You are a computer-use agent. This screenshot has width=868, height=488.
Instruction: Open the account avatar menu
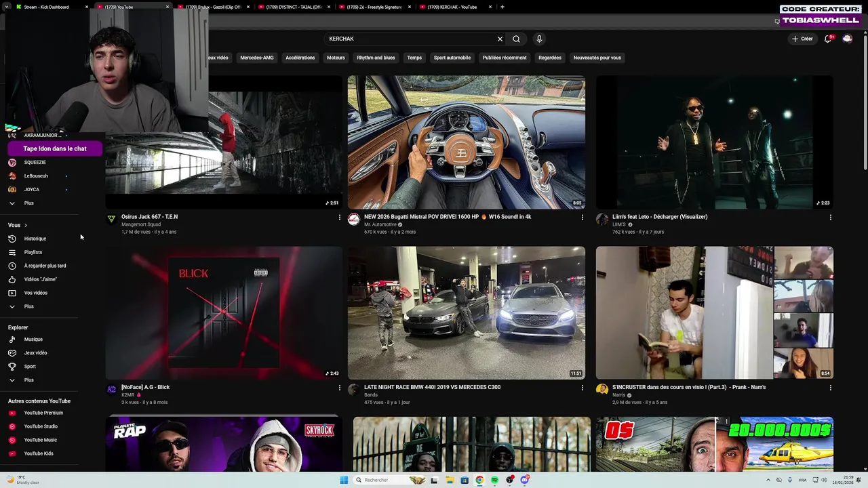[847, 39]
